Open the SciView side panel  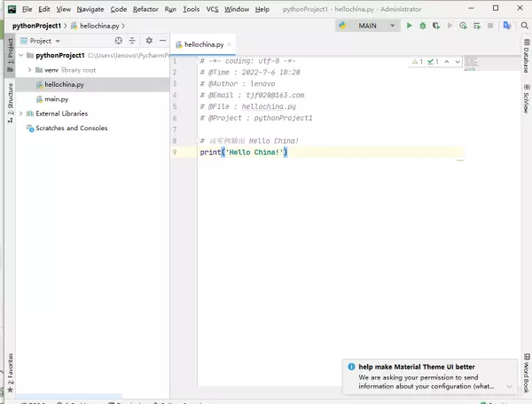pos(526,99)
